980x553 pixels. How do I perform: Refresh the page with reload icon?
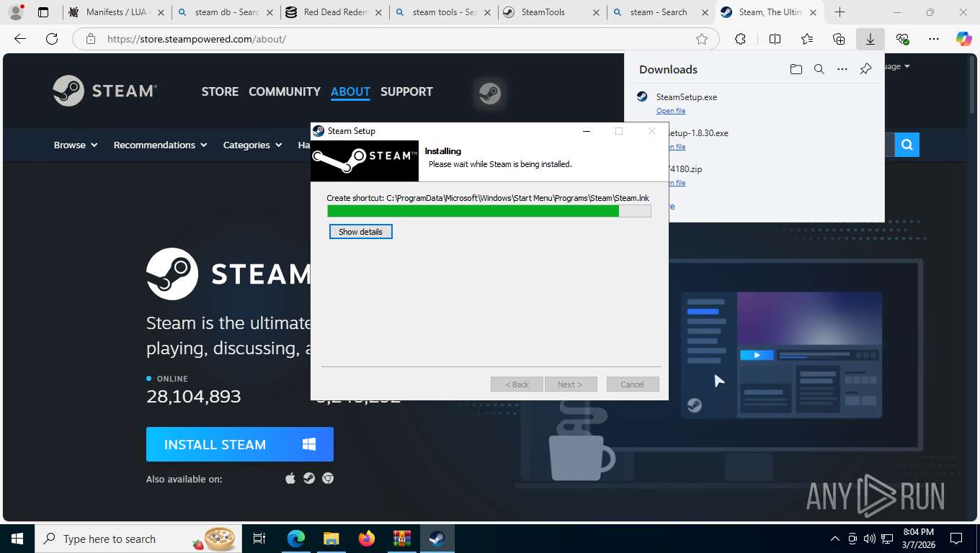coord(51,39)
